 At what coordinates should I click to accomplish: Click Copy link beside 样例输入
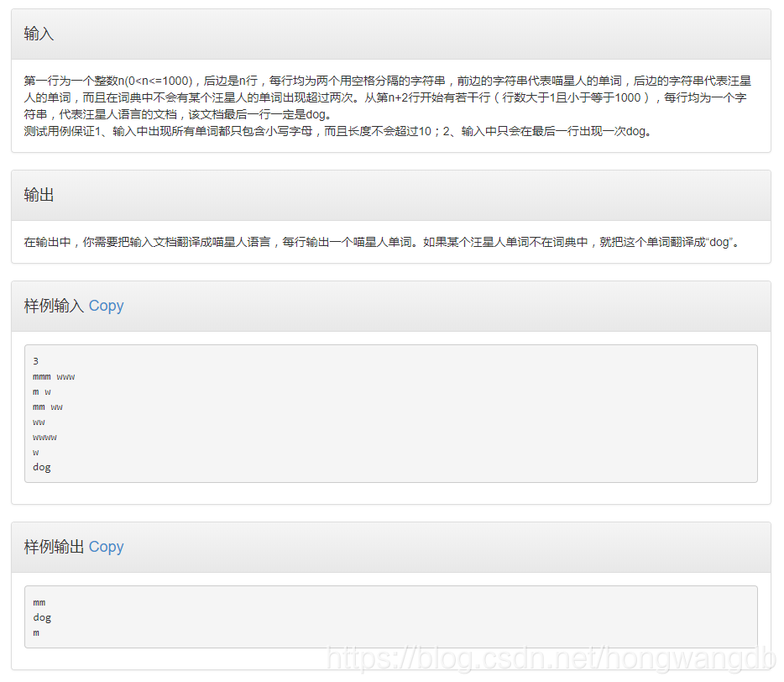pyautogui.click(x=106, y=306)
